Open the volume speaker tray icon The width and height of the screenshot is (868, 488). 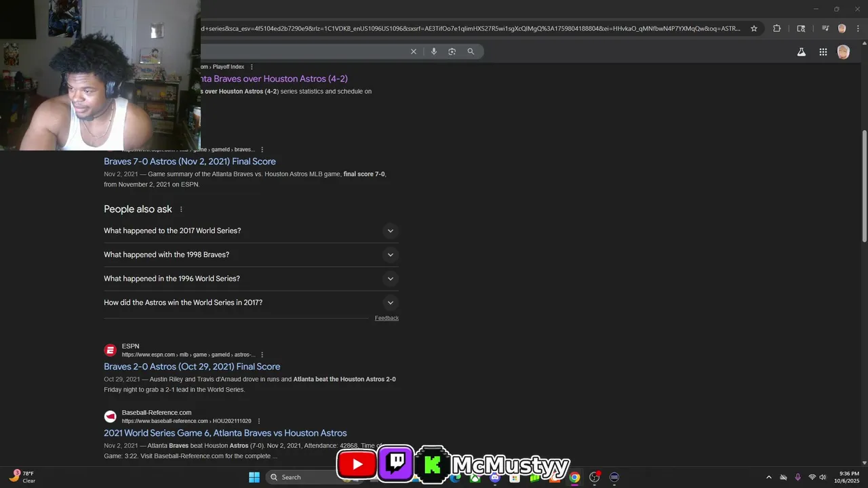tap(823, 477)
